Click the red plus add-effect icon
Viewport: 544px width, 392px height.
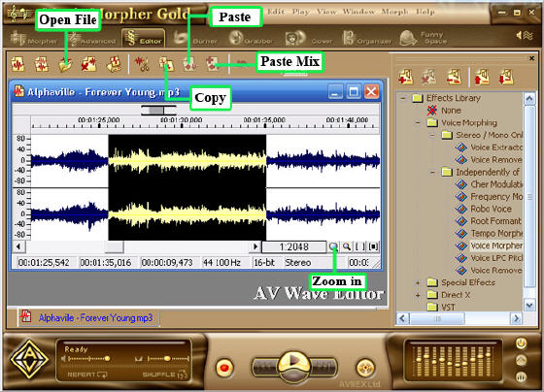tap(406, 77)
